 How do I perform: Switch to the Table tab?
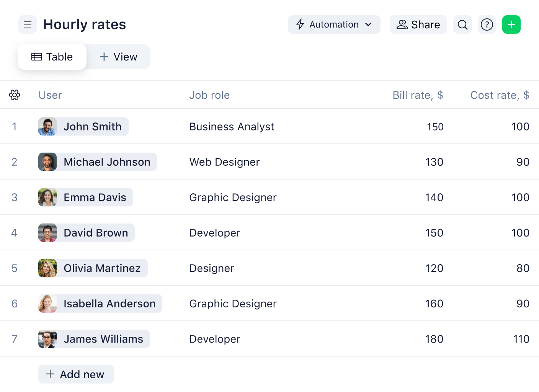(x=52, y=56)
